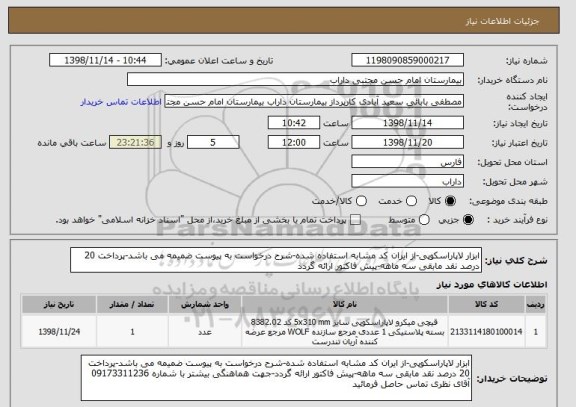Click the unit cell عدد
The image size is (576, 407).
coord(205,332)
